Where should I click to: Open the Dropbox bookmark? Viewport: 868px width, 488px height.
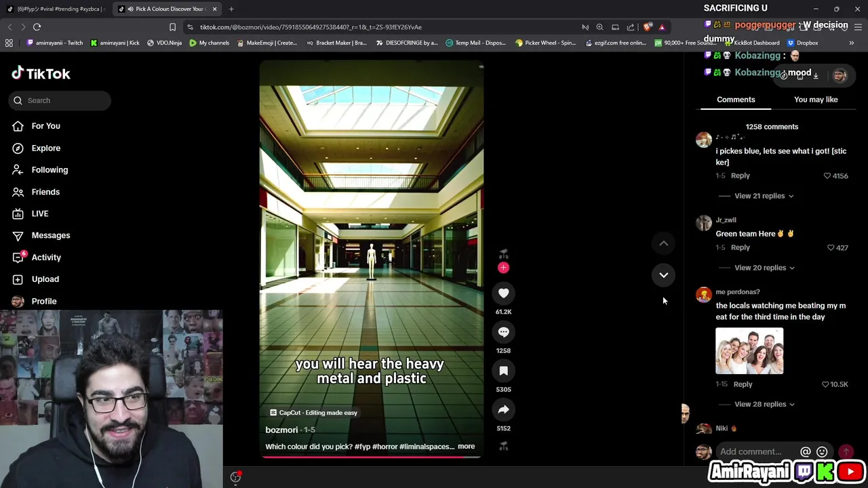[802, 43]
